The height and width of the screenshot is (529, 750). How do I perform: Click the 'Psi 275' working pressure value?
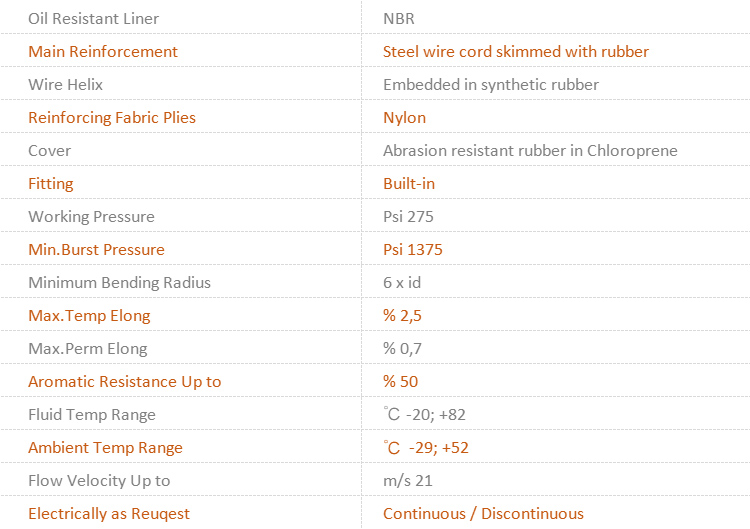point(408,217)
